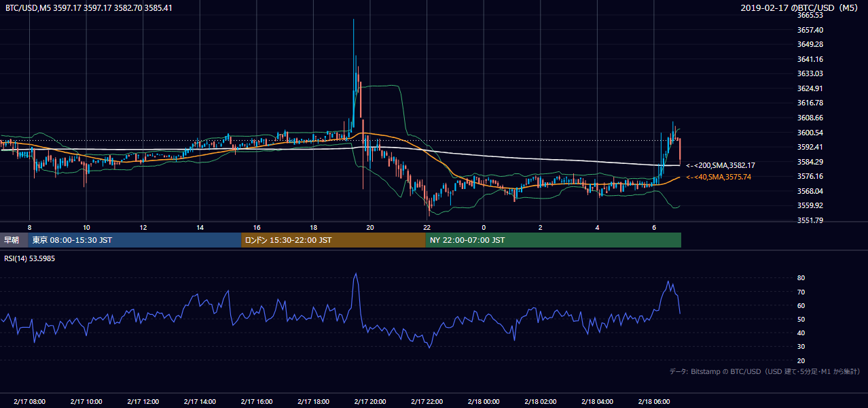Click the 2/18 00:00 time label
Image resolution: width=868 pixels, height=408 pixels.
coord(484,402)
